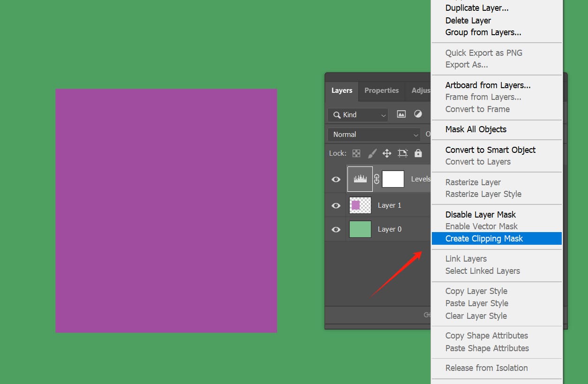Choose Create Clipping Mask from menu
This screenshot has width=588, height=384.
(x=484, y=239)
